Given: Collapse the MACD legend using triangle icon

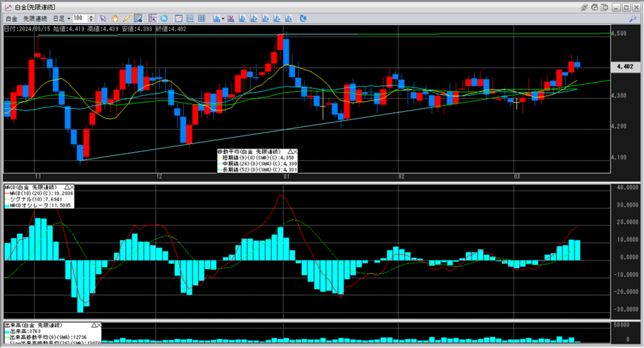Looking at the screenshot, I should 65,187.
